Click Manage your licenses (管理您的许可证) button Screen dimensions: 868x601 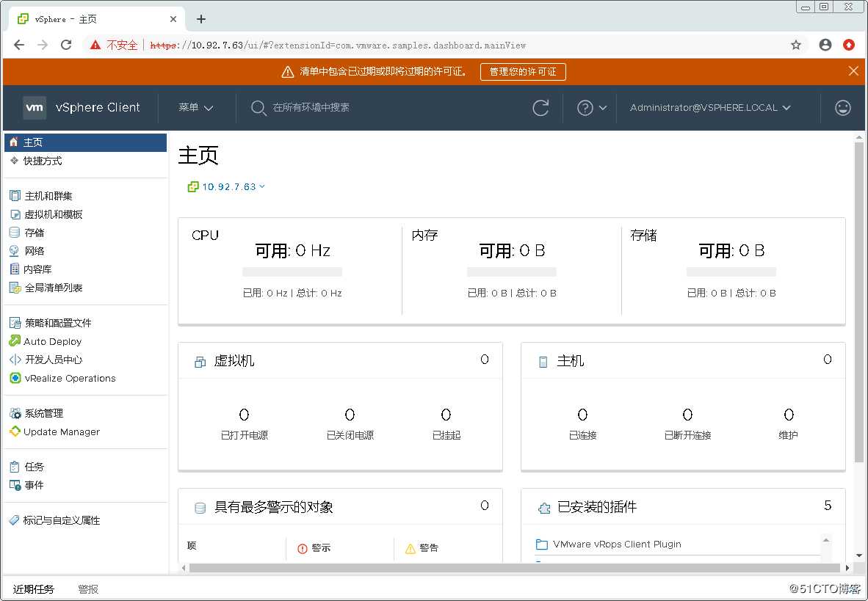pos(523,71)
